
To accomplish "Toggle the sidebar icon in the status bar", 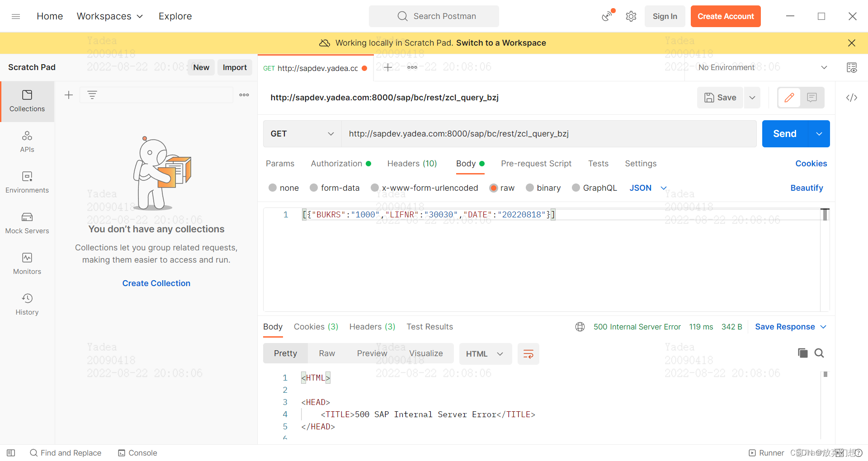I will click(x=11, y=453).
